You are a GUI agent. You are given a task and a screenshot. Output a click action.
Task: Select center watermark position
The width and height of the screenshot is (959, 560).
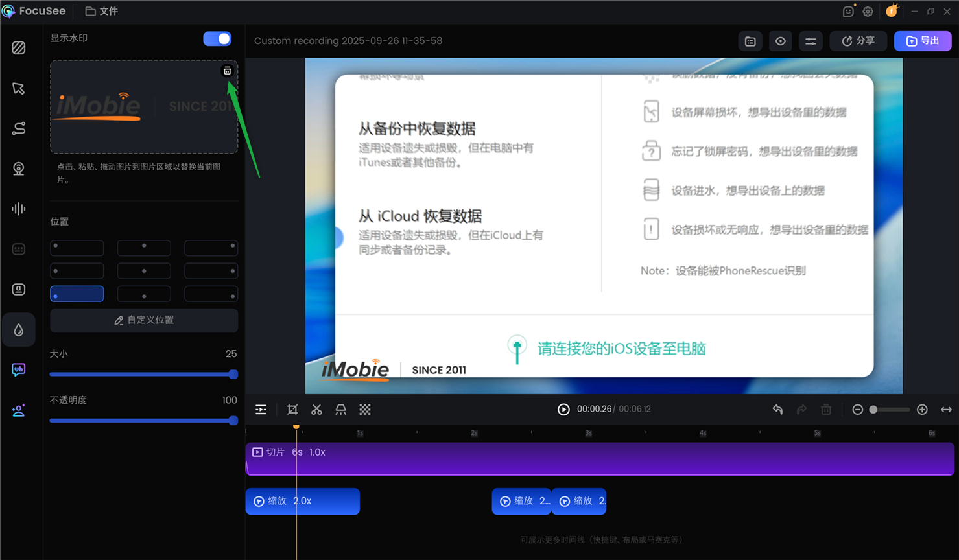click(x=144, y=271)
